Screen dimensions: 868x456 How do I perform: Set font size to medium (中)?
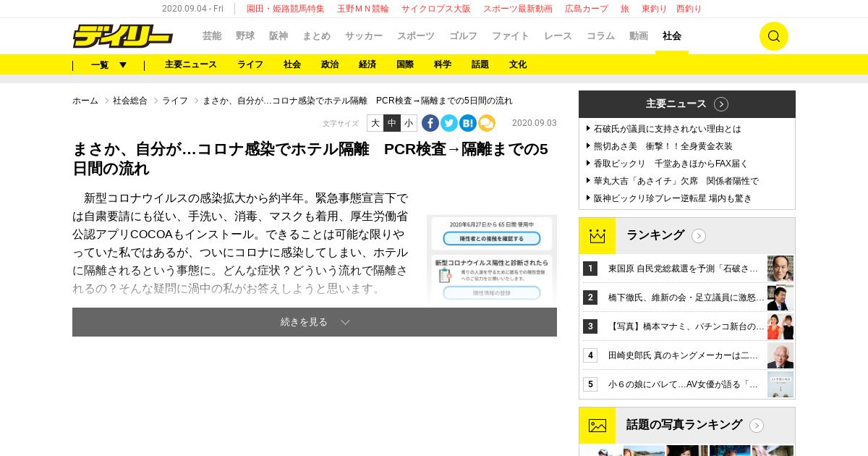point(392,123)
